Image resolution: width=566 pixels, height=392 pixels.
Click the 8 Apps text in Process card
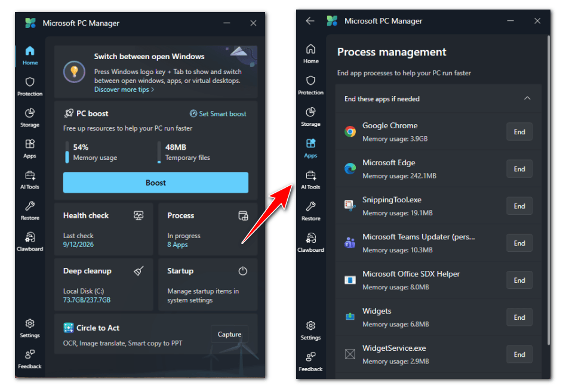(177, 245)
